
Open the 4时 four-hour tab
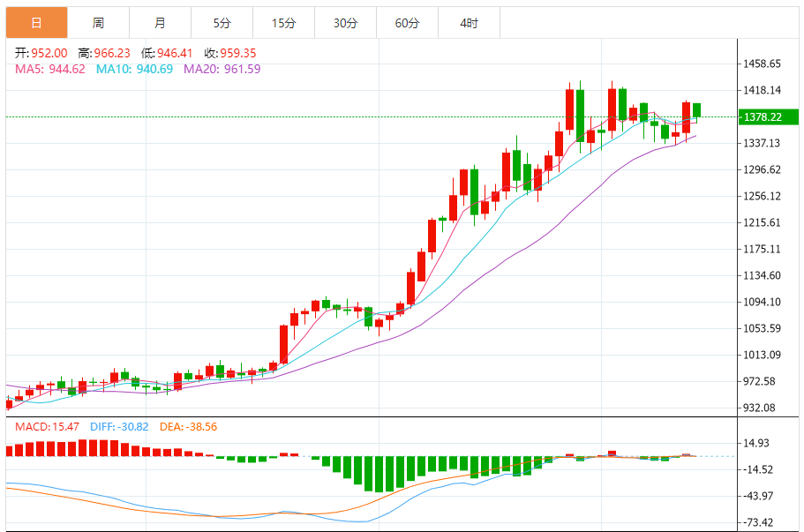469,23
